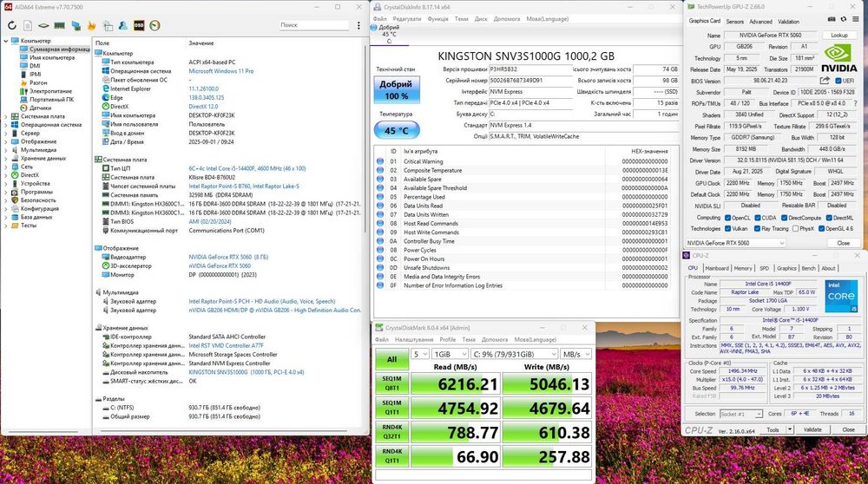The height and width of the screenshot is (484, 868).
Task: Open the Функція menu in CrystalDiskInfo
Action: pyautogui.click(x=437, y=19)
